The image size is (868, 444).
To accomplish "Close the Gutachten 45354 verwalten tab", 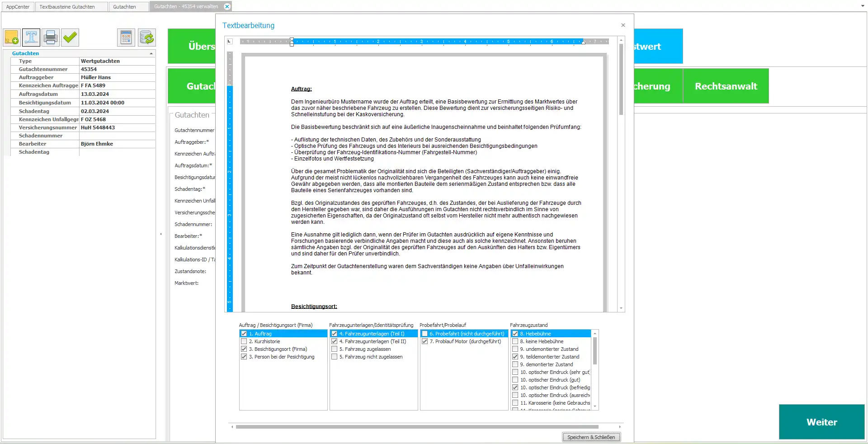I will (x=227, y=6).
